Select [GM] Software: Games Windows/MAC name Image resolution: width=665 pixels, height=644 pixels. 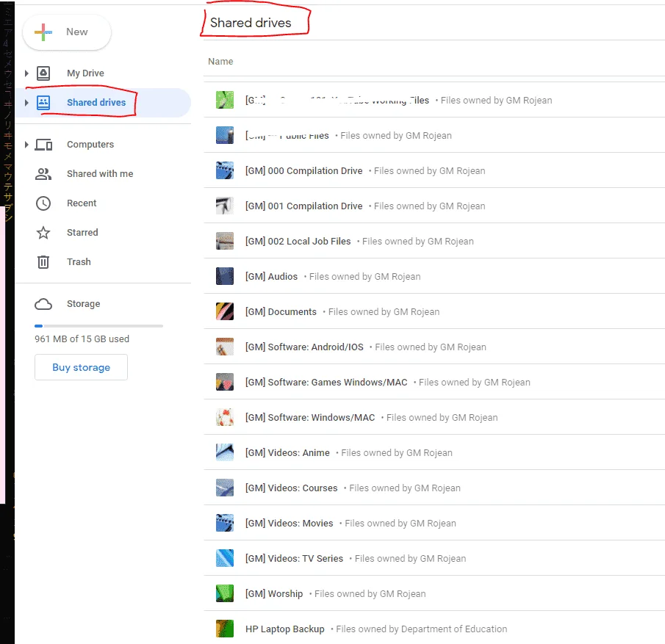326,382
